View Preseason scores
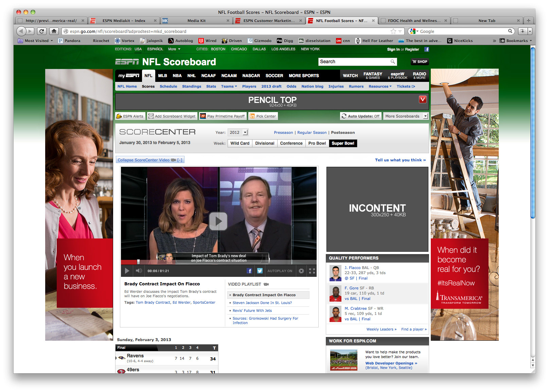This screenshot has width=549, height=392. (283, 132)
